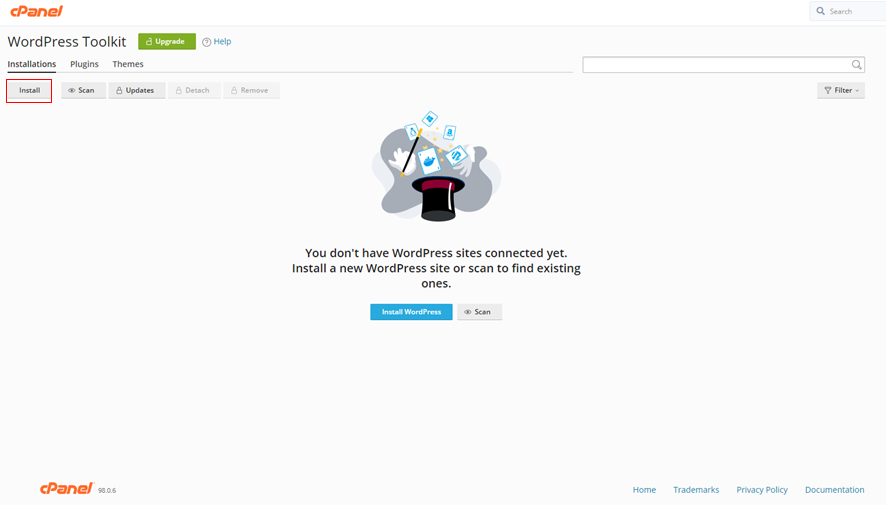This screenshot has height=505, width=886.
Task: Click the magnifier icon in the installations search box
Action: (857, 65)
